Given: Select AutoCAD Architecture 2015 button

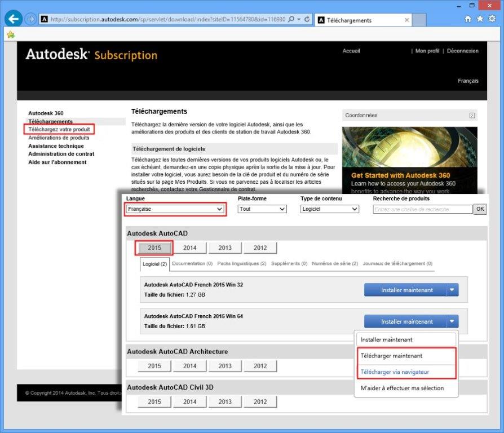Looking at the screenshot, I should click(154, 366).
